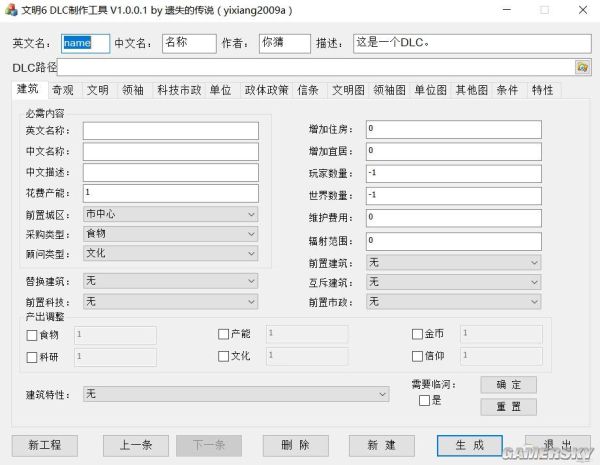Open the 替换建筑 dropdown

(170, 281)
